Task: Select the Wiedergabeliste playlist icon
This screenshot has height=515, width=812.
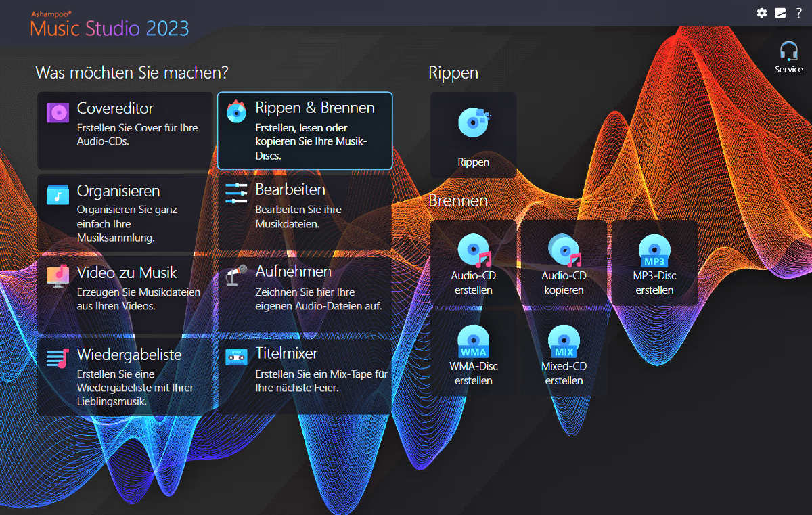Action: (x=58, y=357)
